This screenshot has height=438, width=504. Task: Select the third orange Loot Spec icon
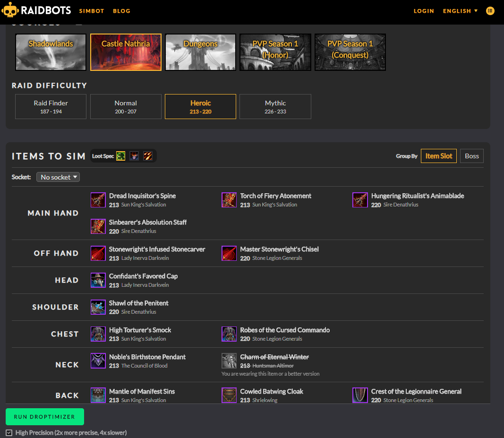147,156
